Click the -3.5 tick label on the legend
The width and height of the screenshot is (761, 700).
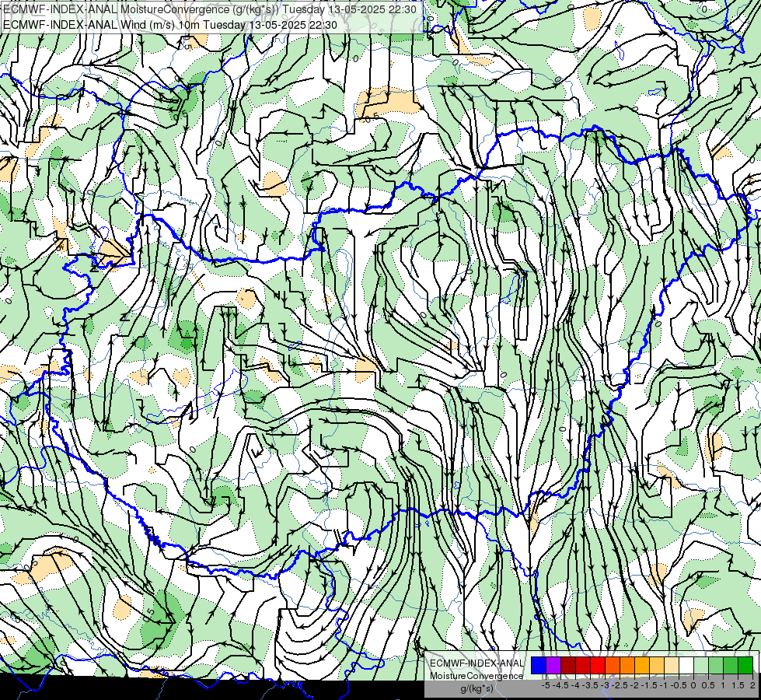click(590, 685)
